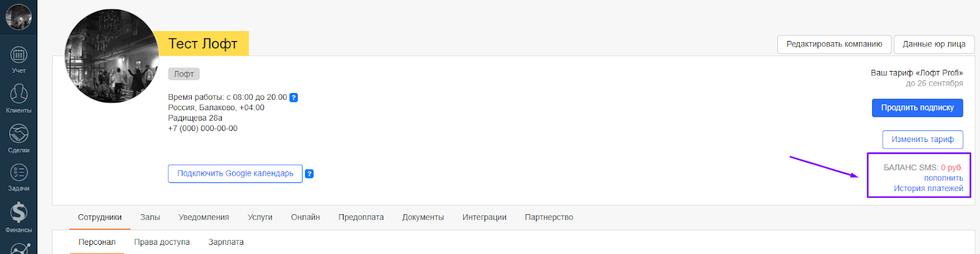Viewport: 980px width, 254px height.
Task: Select the Уведомления tab
Action: coord(204,217)
